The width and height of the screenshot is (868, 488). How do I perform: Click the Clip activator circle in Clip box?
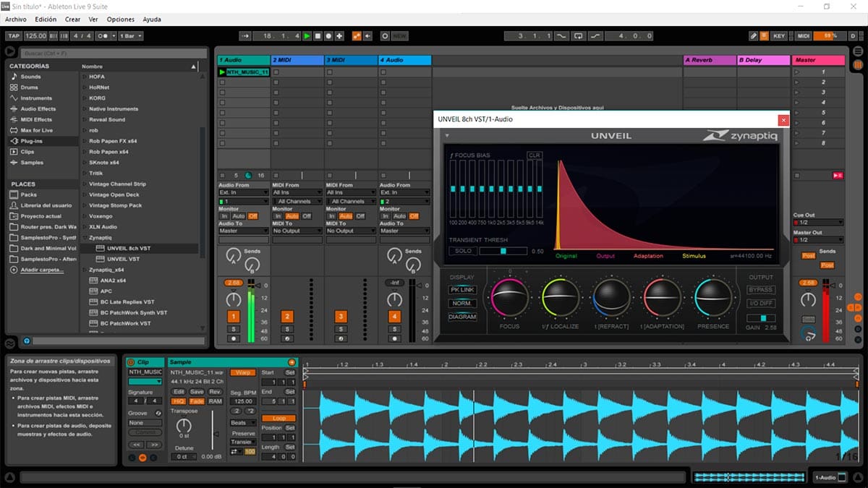click(x=129, y=362)
